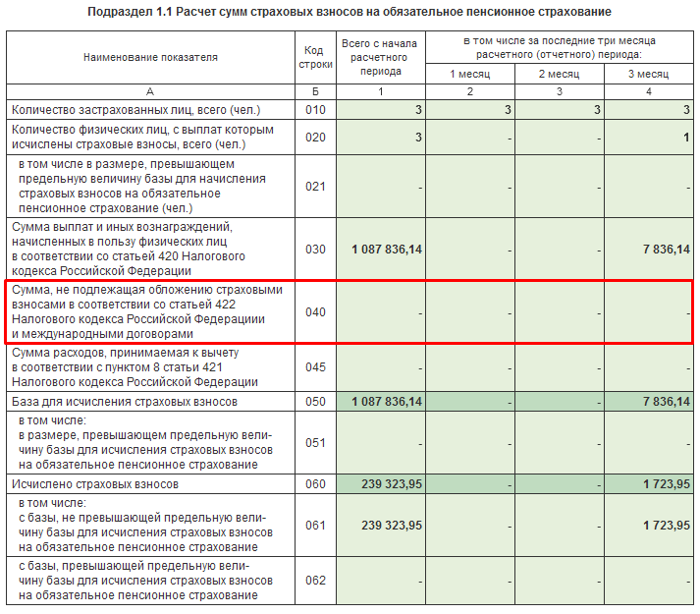Select row 021 first month cell
Viewport: 700px width, 614px height.
(470, 187)
